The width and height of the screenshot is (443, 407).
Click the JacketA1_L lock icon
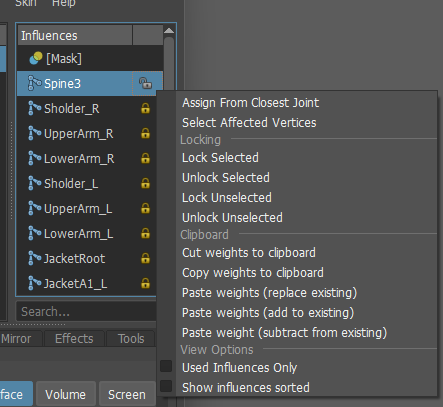click(x=145, y=283)
